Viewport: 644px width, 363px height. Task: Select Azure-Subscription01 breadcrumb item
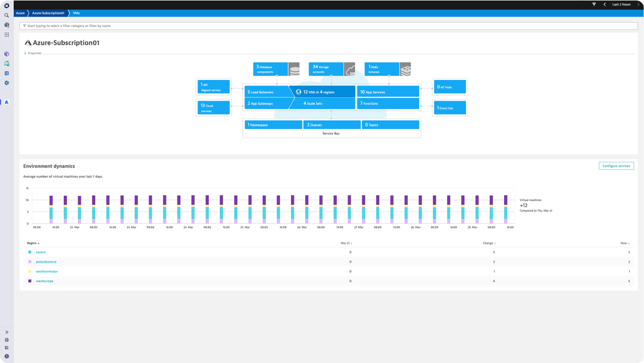pyautogui.click(x=48, y=13)
